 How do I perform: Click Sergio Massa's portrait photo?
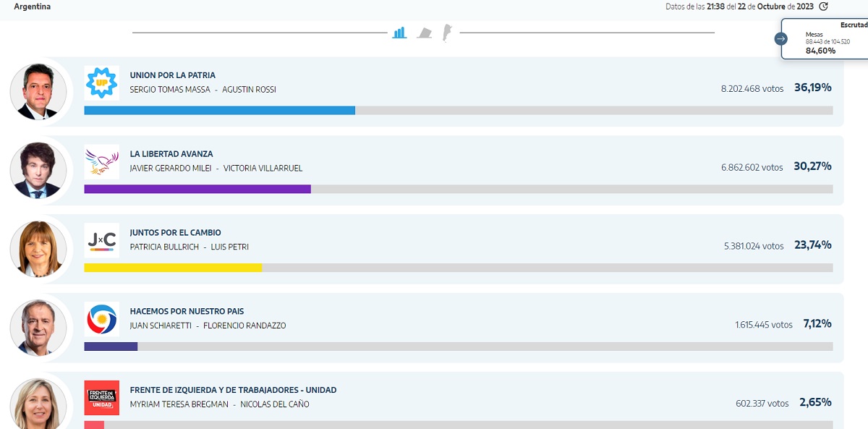click(x=38, y=92)
